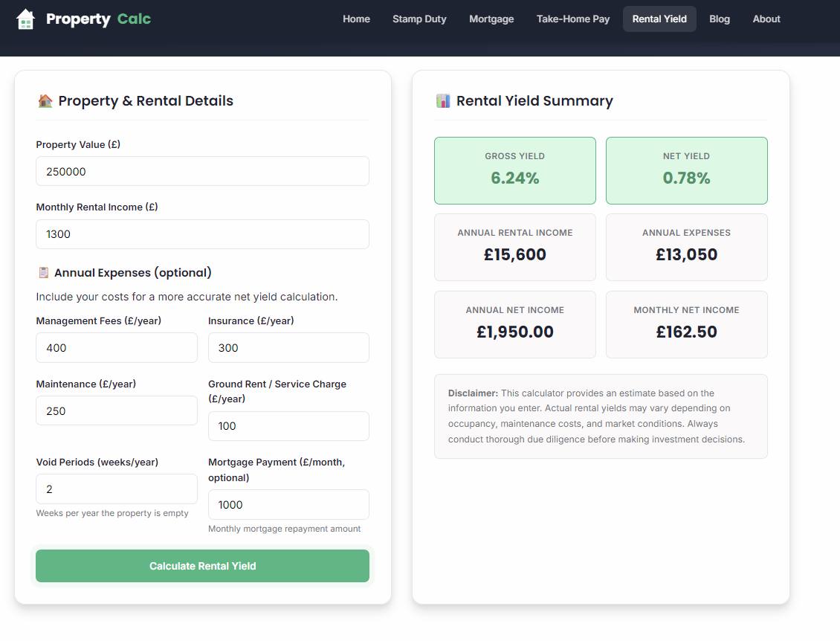
Task: Open the Blog section
Action: click(x=719, y=19)
